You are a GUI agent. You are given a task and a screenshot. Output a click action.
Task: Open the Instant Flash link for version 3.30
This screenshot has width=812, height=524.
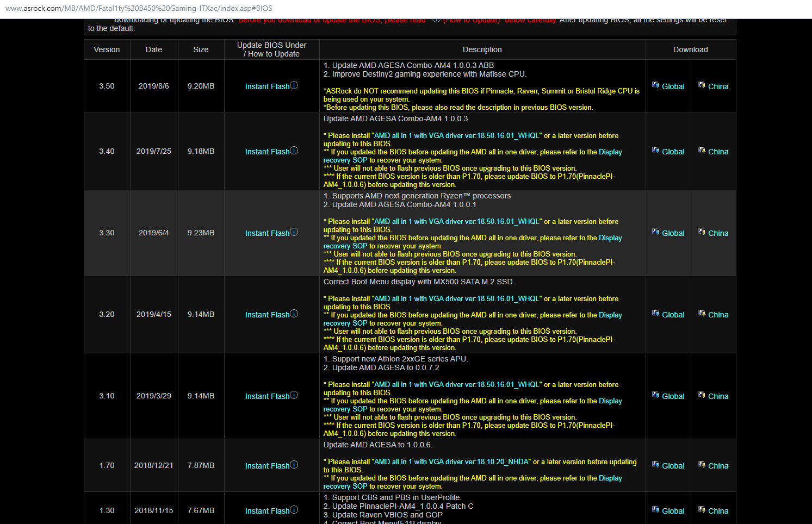pos(267,233)
